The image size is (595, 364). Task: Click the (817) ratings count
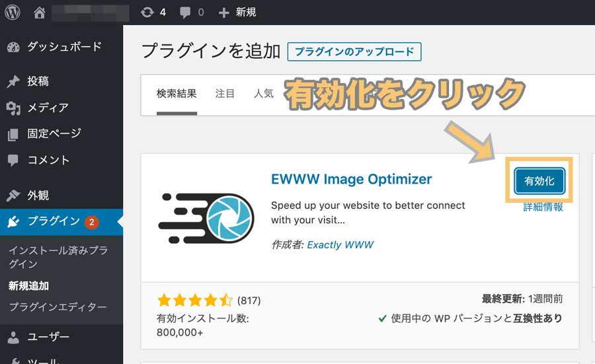coord(249,301)
